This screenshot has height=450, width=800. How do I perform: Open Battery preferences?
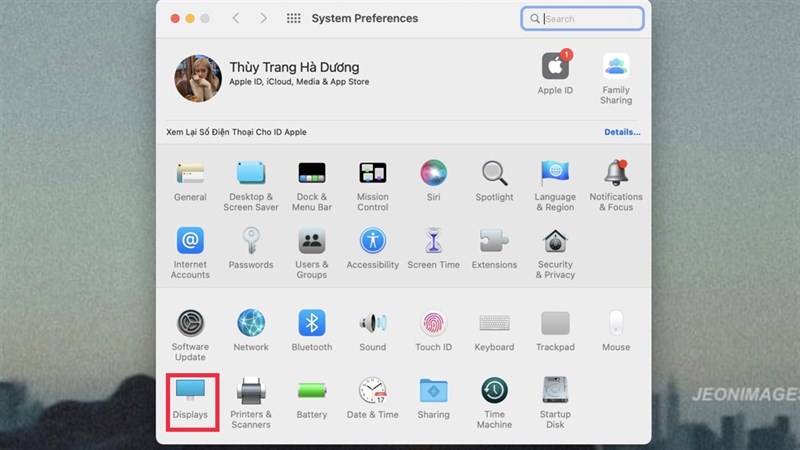pos(312,399)
